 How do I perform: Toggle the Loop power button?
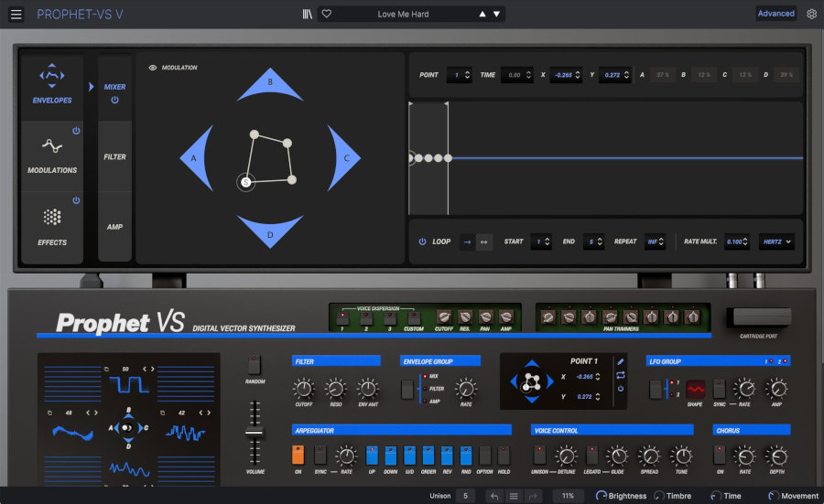pyautogui.click(x=422, y=241)
